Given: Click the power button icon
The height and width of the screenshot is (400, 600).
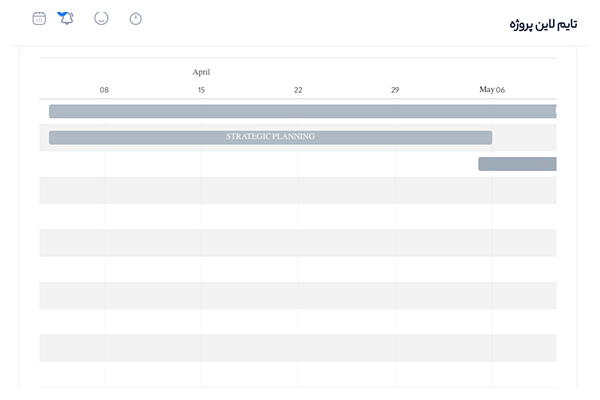Looking at the screenshot, I should click(136, 18).
